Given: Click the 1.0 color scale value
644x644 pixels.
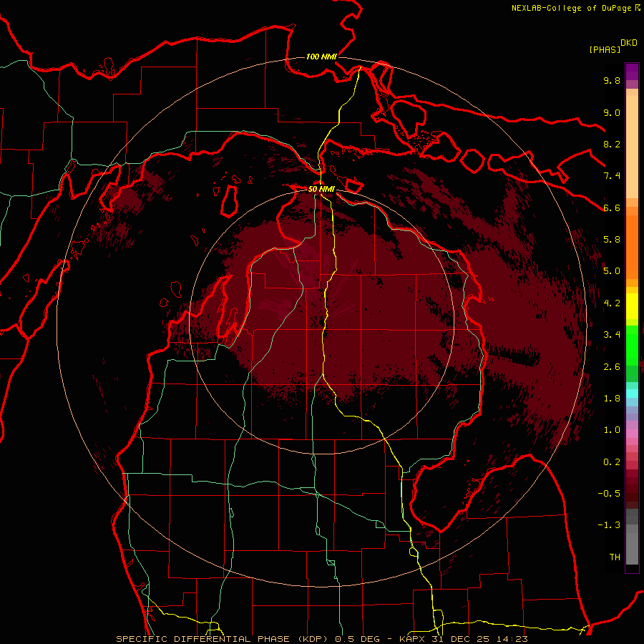Looking at the screenshot, I should pos(612,430).
